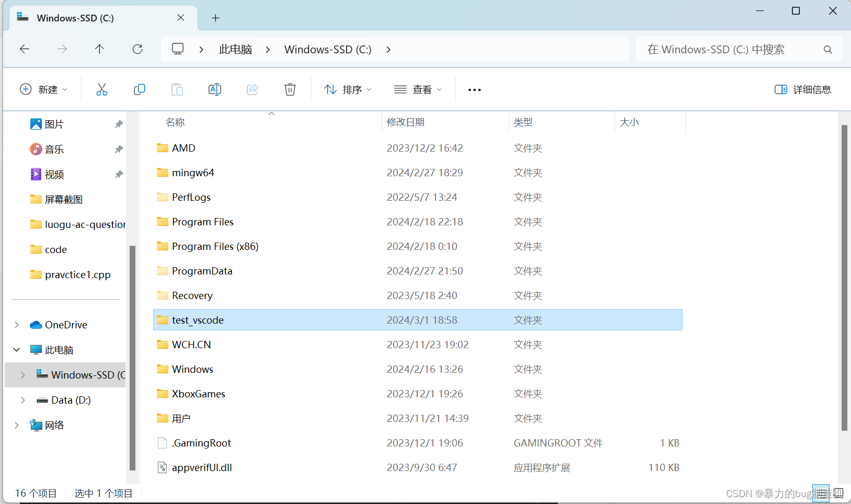Click chevron after 此电脑 in address bar

coord(268,49)
